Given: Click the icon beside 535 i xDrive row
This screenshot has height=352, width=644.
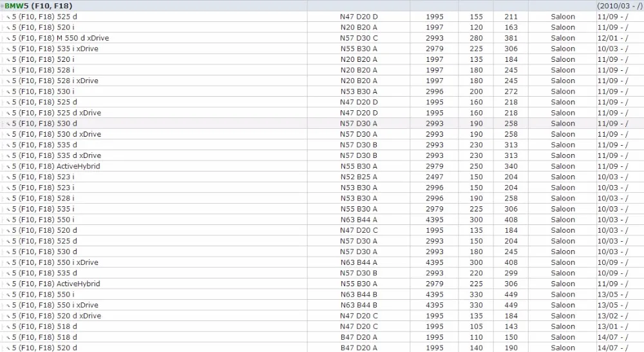Looking at the screenshot, I should pos(8,49).
